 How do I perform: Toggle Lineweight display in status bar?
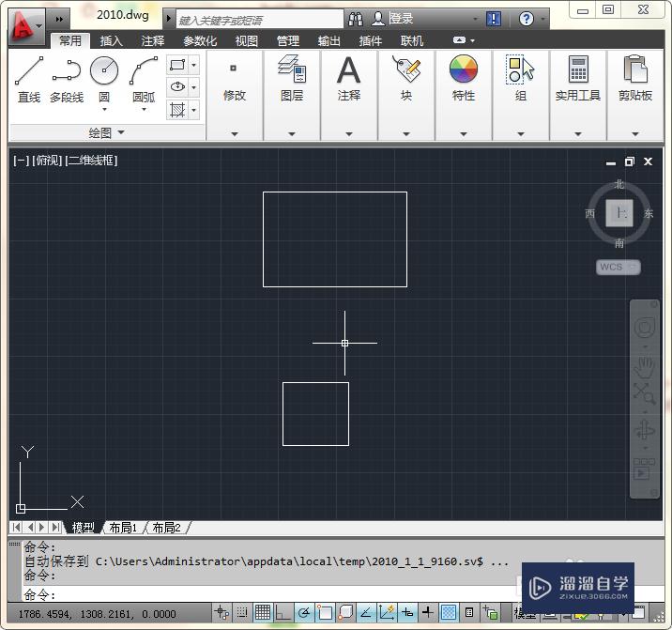(x=427, y=612)
